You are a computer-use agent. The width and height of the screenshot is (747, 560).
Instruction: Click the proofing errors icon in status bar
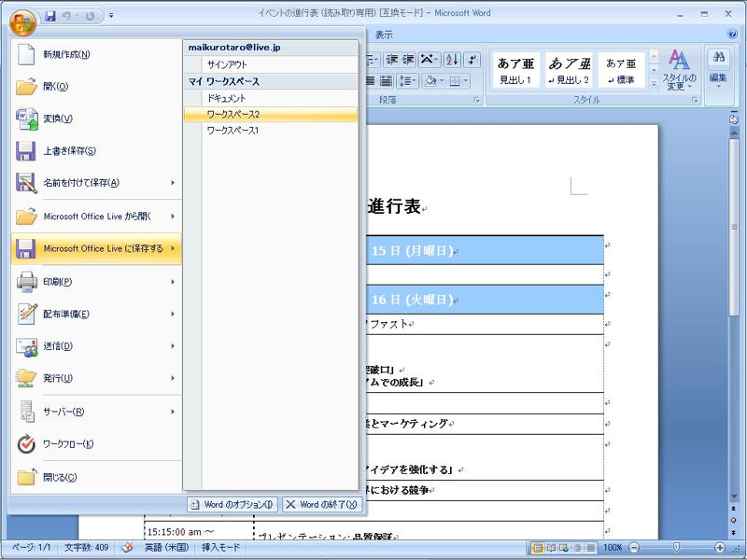point(127,548)
